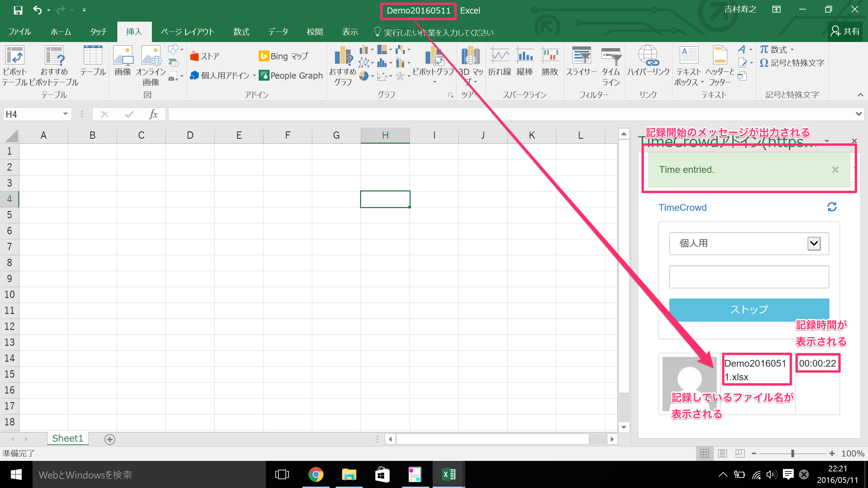Expand the Name Box dropdown
868x488 pixels.
click(65, 114)
